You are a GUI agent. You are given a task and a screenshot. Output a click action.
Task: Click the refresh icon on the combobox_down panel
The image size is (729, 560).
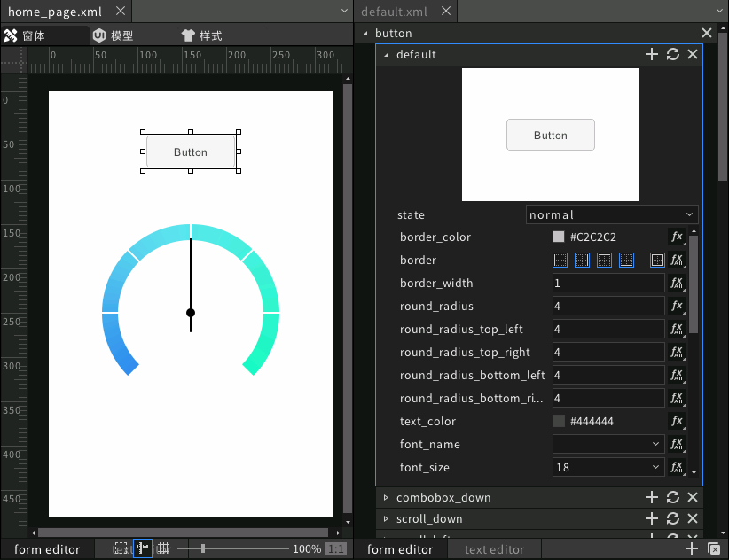click(x=672, y=497)
